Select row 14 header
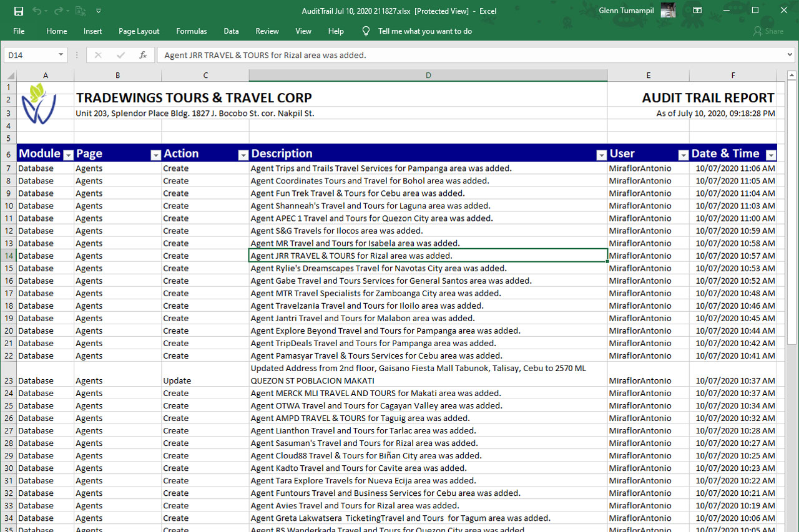799x532 pixels. pos(9,256)
